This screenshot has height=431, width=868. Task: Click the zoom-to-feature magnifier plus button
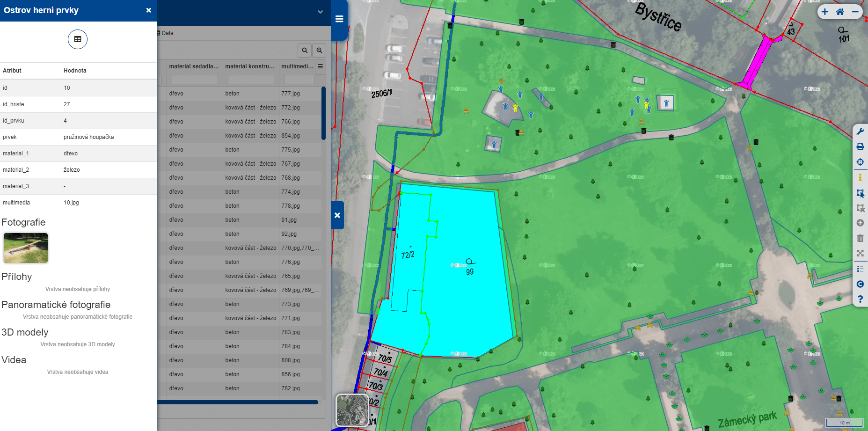[320, 51]
